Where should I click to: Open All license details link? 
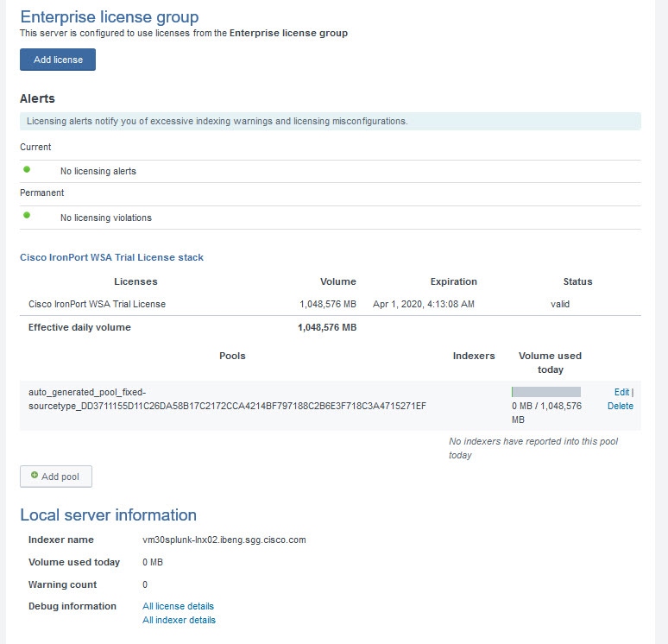click(178, 606)
